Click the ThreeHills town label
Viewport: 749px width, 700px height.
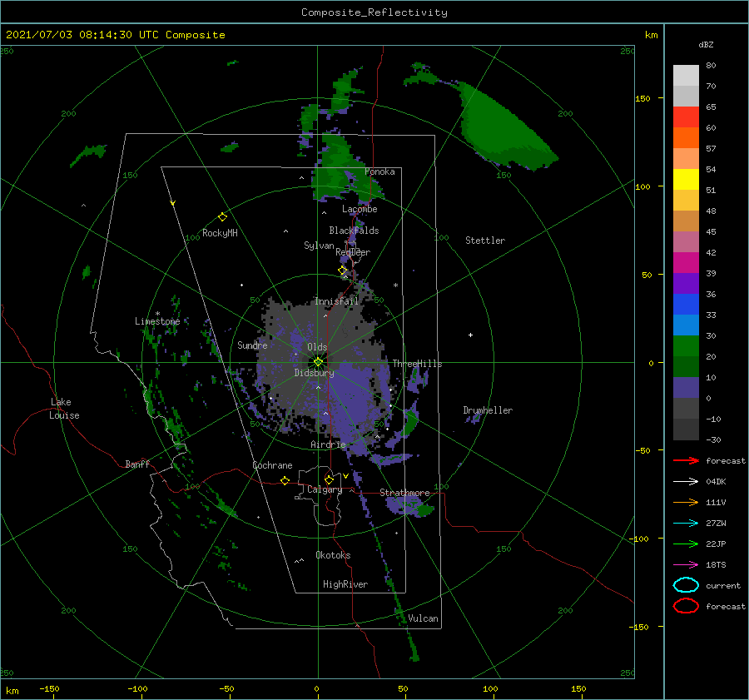(417, 364)
